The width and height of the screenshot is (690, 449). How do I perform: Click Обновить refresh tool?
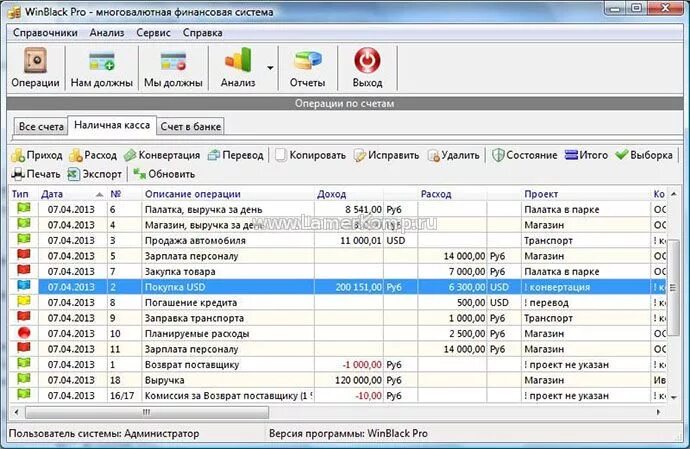click(164, 174)
